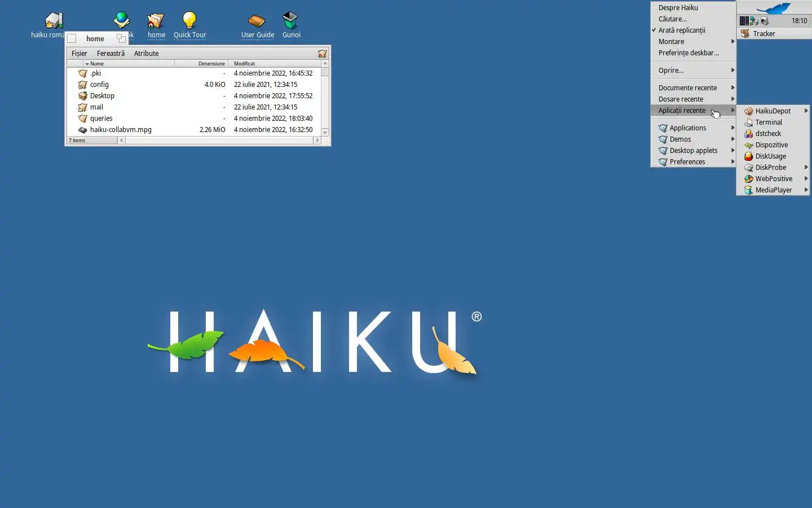This screenshot has height=508, width=812.
Task: Expand the Desktop applets submenu
Action: pos(693,151)
